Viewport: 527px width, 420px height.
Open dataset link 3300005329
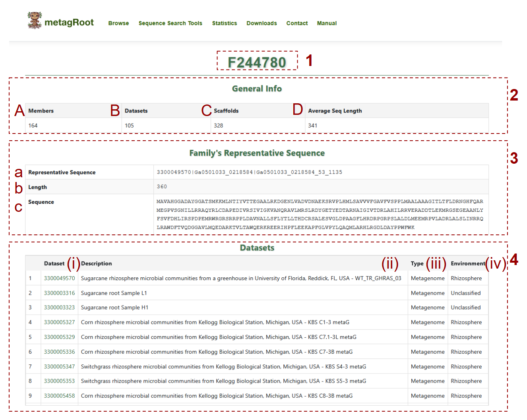[x=59, y=337]
